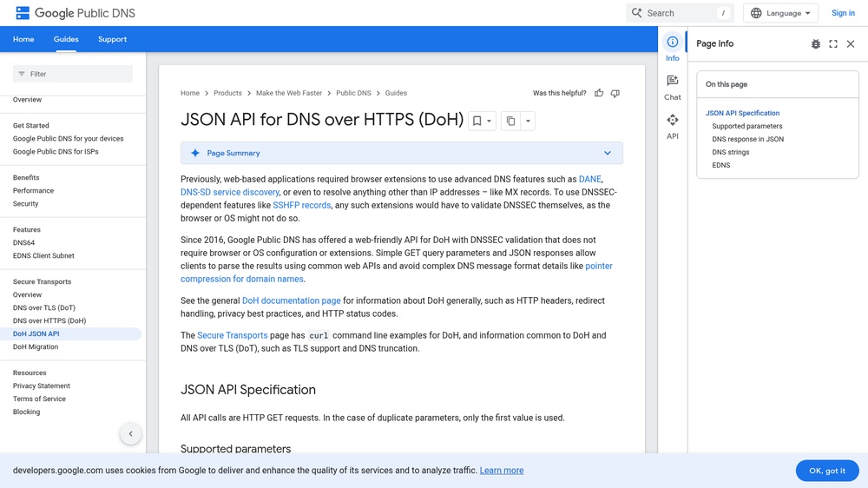Select the Guides tab
This screenshot has width=868, height=488.
coord(66,39)
